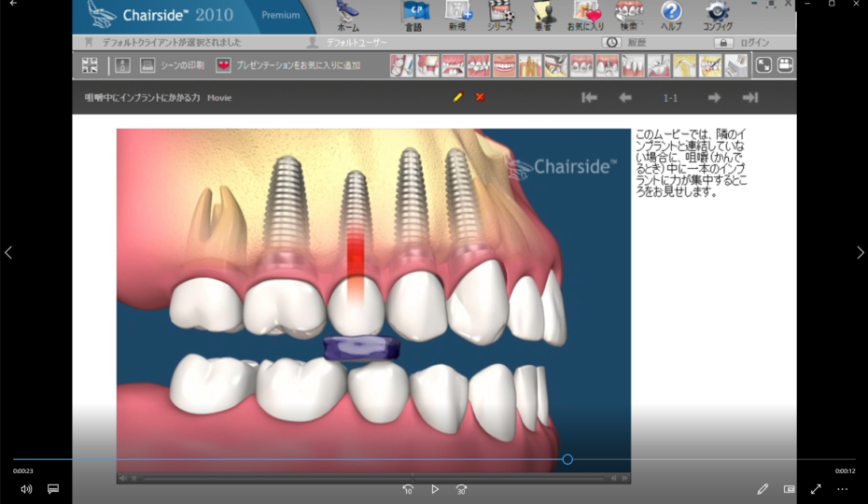
Task: Toggle fullscreen expand arrows icon in toolbar
Action: pos(763,65)
